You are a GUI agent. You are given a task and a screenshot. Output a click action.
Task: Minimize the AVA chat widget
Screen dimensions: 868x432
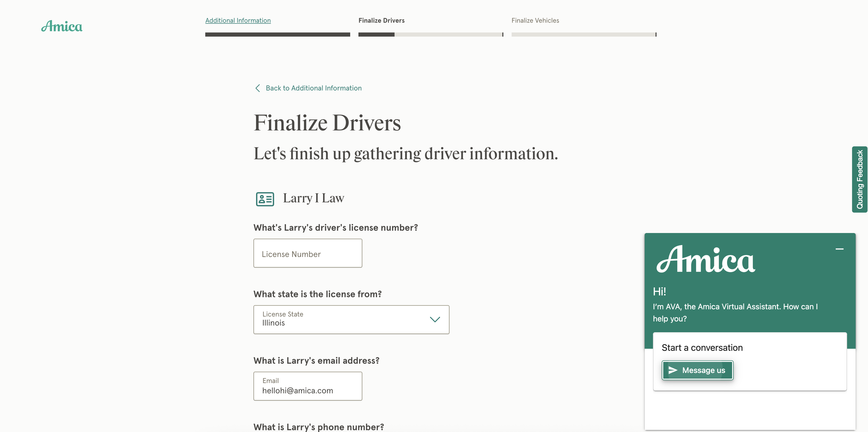(x=839, y=249)
